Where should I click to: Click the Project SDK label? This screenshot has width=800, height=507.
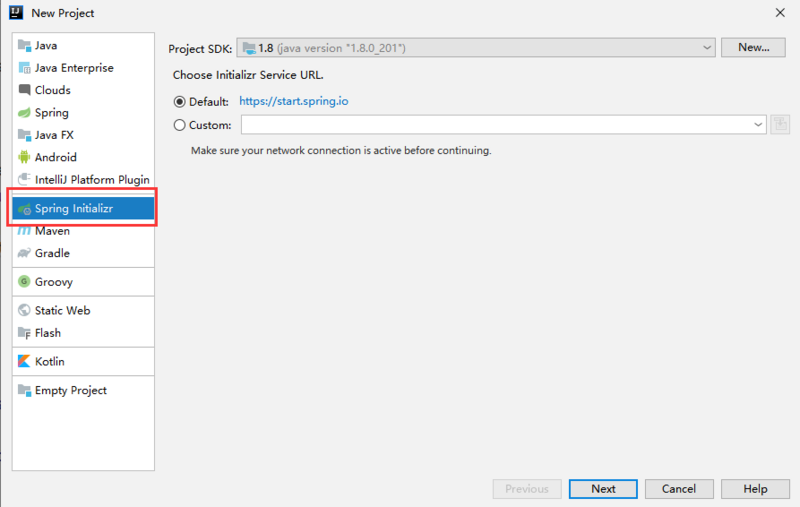coord(200,48)
